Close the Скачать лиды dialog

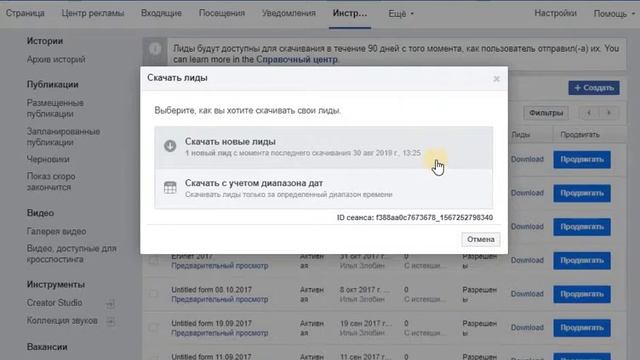[496, 78]
